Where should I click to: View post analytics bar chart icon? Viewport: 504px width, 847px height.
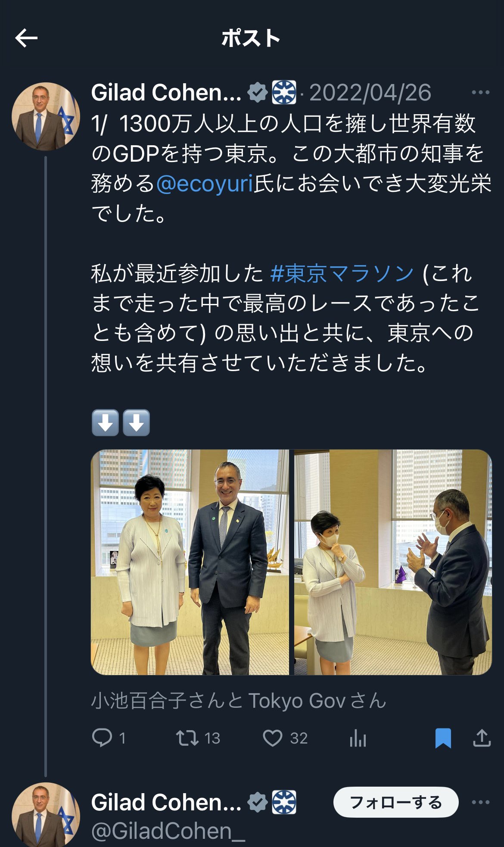coord(358,738)
